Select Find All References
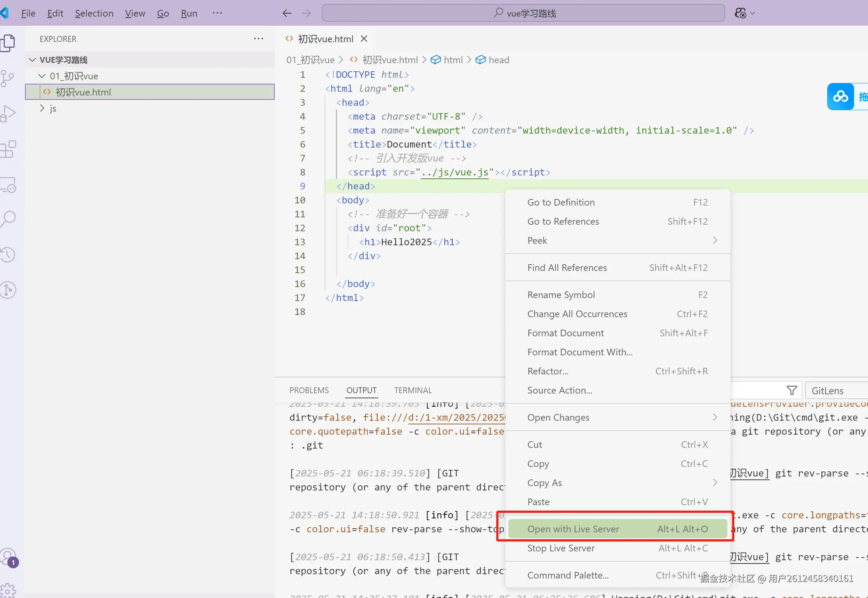 pos(617,268)
